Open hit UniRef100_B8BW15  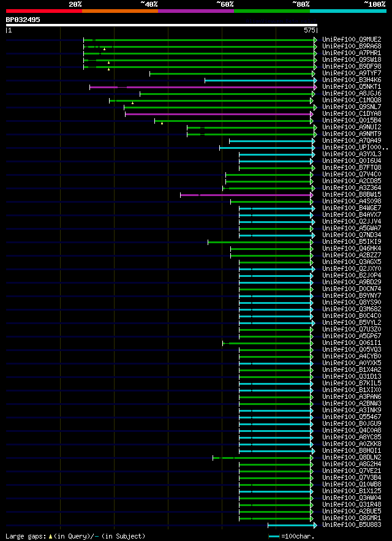pos(352,195)
